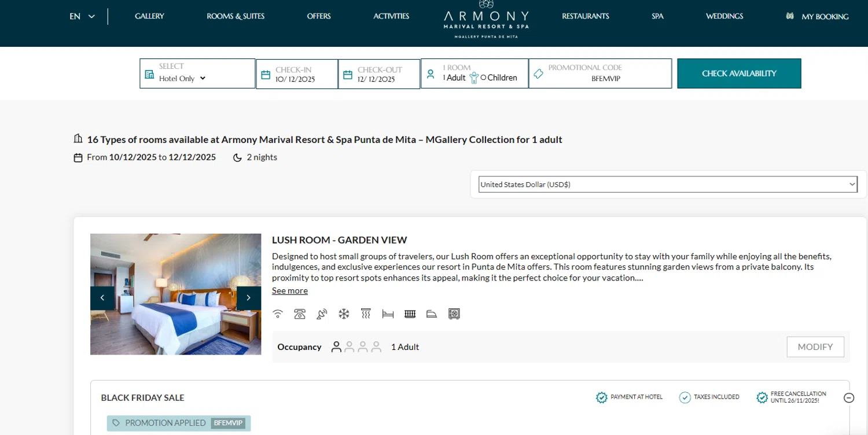This screenshot has height=435, width=868.
Task: Open the Restaurants page
Action: pos(586,16)
